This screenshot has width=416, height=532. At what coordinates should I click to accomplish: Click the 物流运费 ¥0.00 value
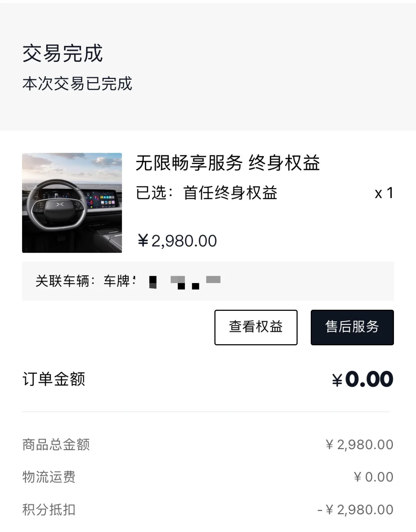coord(373,477)
